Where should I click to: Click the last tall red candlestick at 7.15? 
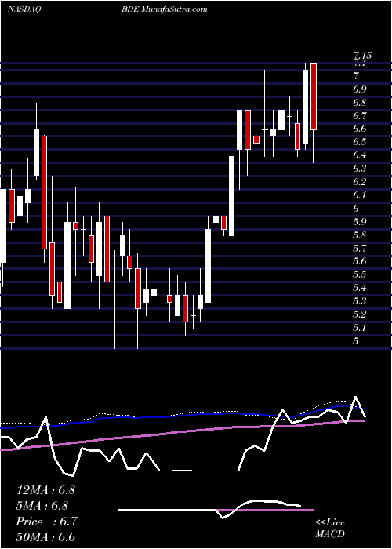[314, 96]
